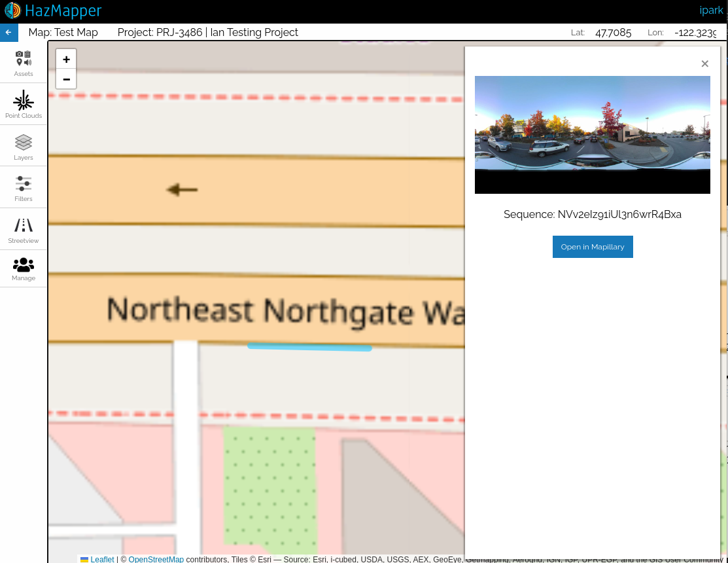The height and width of the screenshot is (563, 728).
Task: Click the Leaflet attribution link
Action: pos(102,559)
